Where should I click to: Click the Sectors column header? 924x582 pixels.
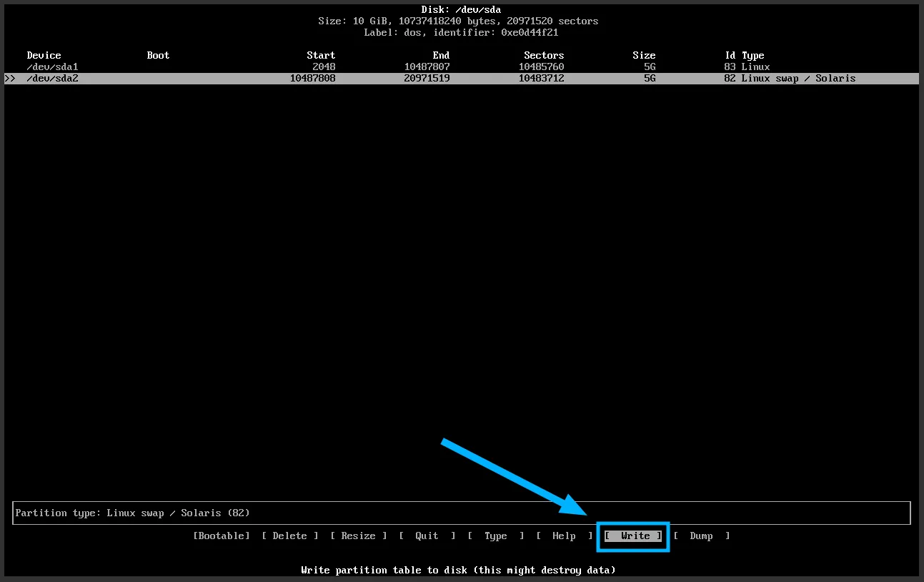coord(544,55)
